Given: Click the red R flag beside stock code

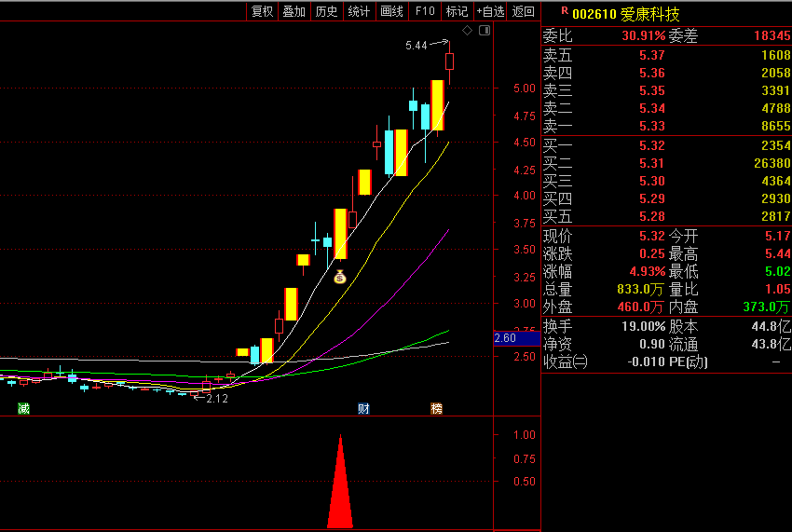Looking at the screenshot, I should [565, 10].
